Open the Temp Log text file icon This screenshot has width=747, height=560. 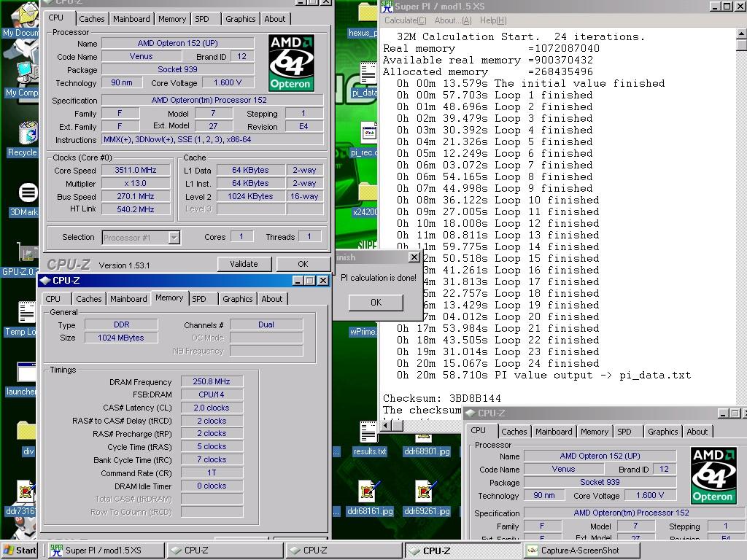coord(27,312)
